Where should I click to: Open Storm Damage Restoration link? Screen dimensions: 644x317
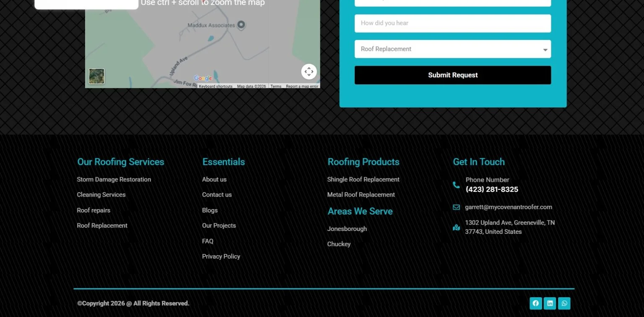click(x=114, y=179)
